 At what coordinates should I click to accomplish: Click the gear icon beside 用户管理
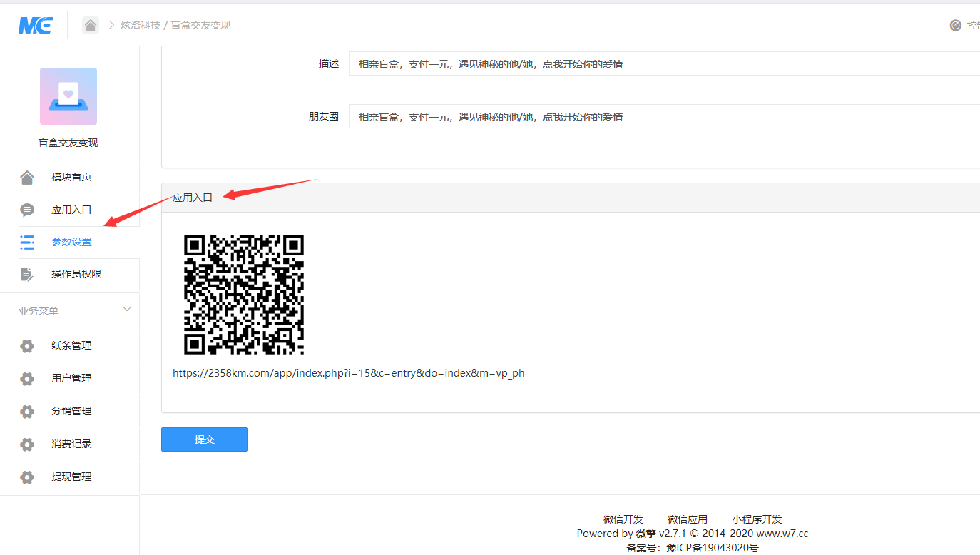point(27,379)
